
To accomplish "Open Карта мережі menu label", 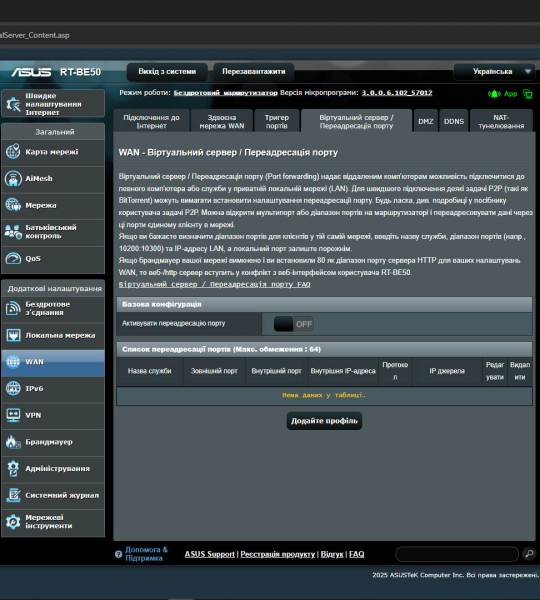I will pyautogui.click(x=52, y=152).
